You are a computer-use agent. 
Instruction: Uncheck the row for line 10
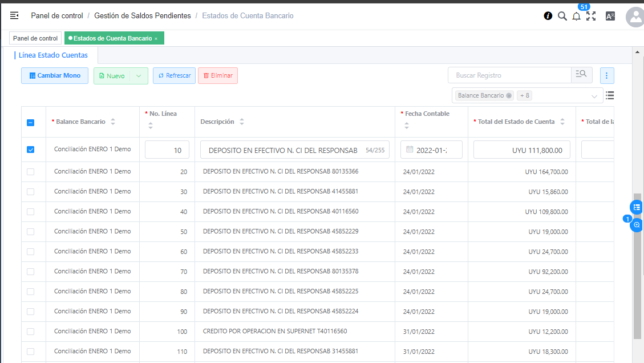(x=31, y=150)
